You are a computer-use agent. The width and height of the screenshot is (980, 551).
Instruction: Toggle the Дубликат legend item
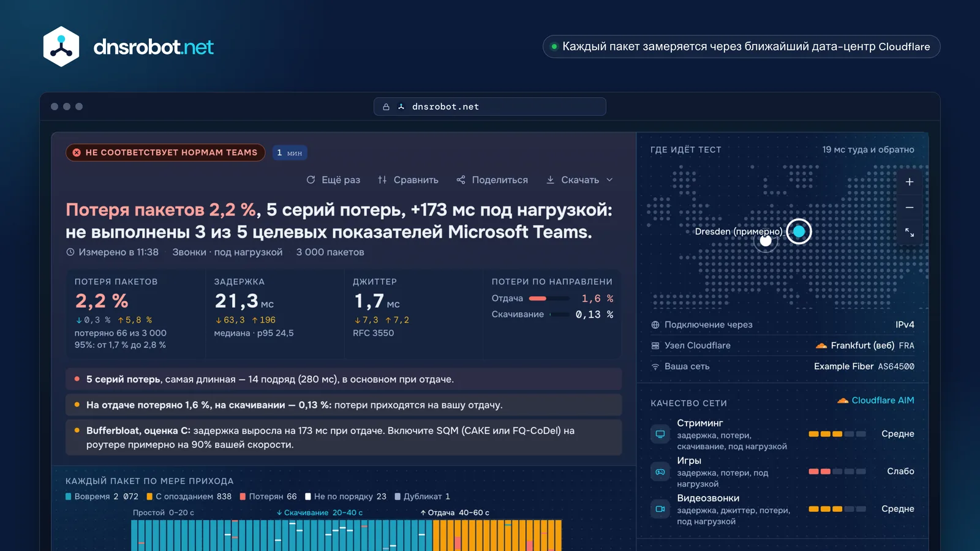pos(423,497)
